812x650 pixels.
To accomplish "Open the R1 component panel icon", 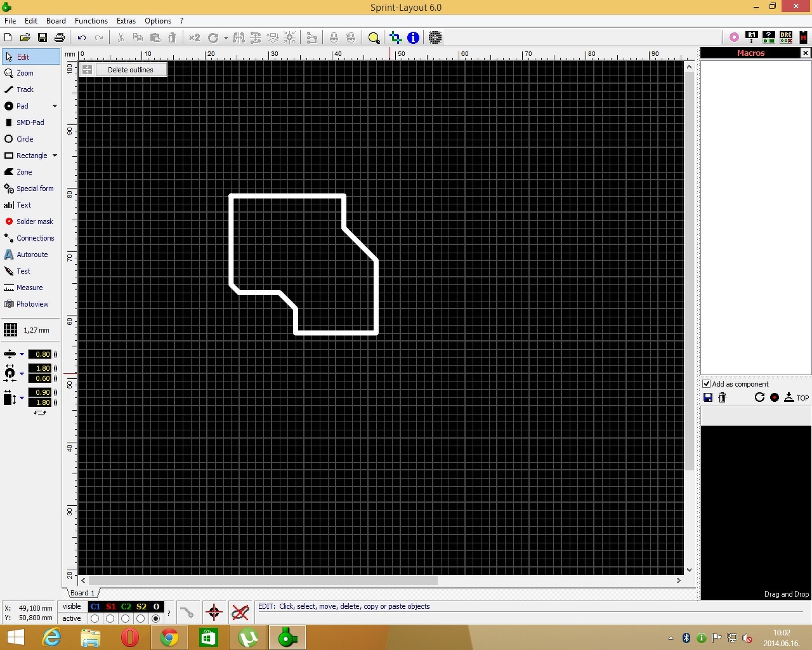I will [x=752, y=37].
